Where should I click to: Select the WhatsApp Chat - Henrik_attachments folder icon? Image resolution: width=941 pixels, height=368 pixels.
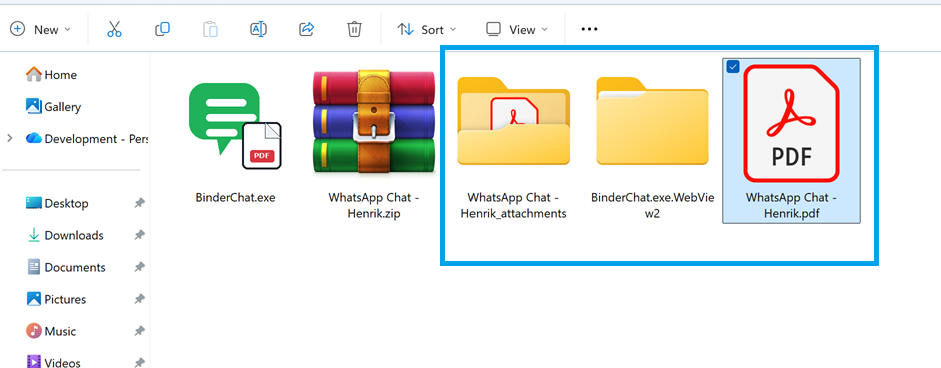click(513, 121)
